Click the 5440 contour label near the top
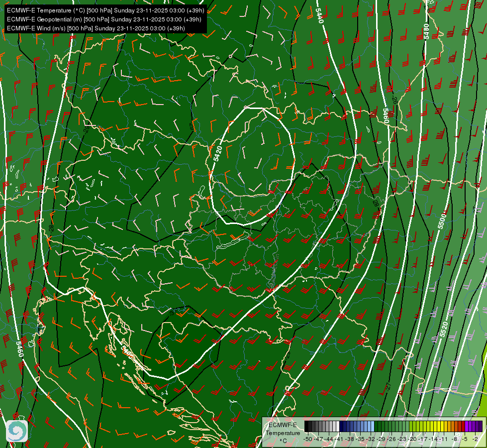This screenshot has height=448, width=487. point(319,15)
